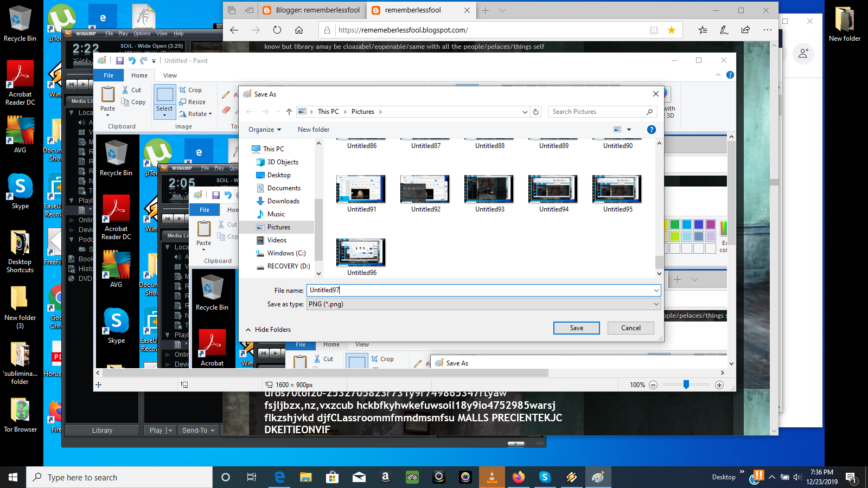Choose the Select rectangle tool in Paint
Viewport: 868px width, 488px height.
(164, 101)
